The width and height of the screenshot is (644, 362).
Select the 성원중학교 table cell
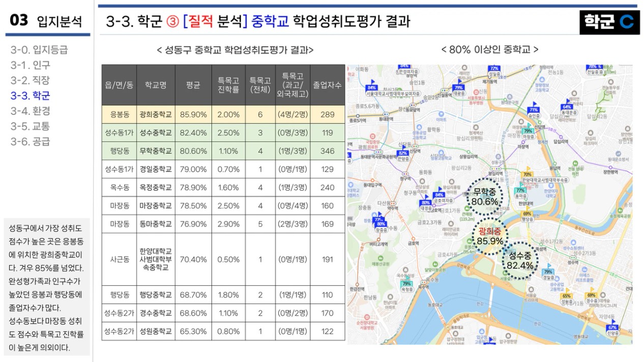point(156,331)
